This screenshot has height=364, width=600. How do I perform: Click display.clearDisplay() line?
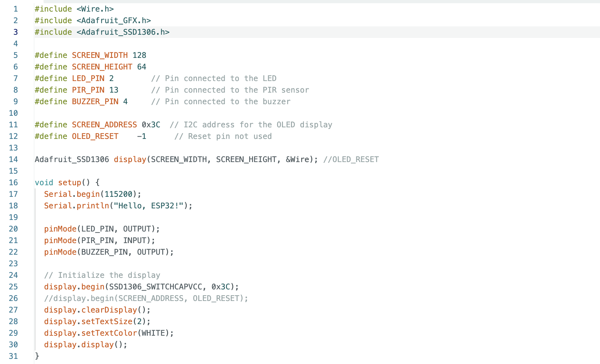click(x=98, y=310)
